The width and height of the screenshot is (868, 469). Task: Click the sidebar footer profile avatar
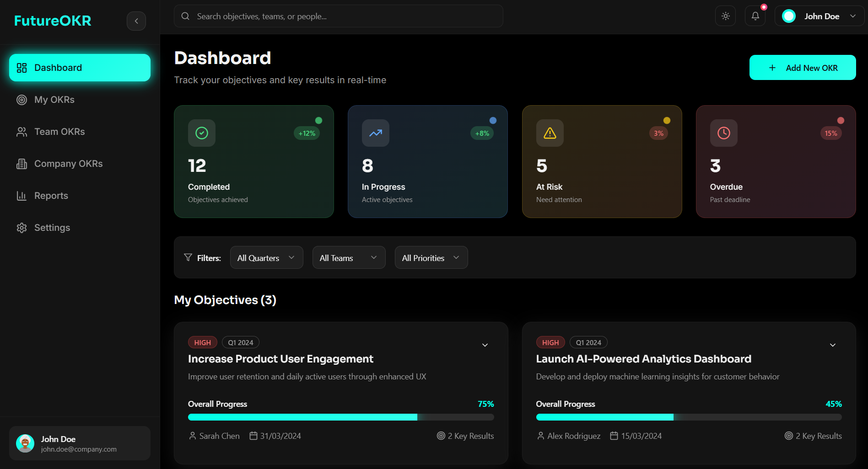[x=25, y=443]
